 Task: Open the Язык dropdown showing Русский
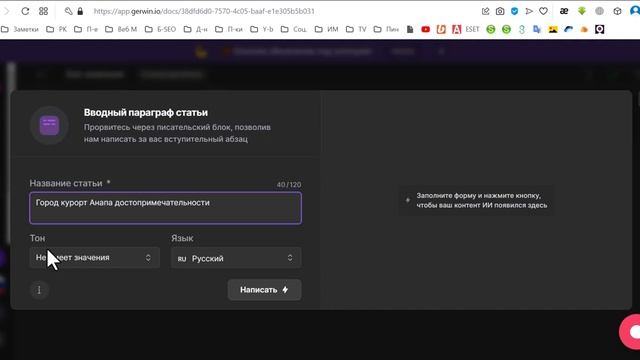point(236,258)
